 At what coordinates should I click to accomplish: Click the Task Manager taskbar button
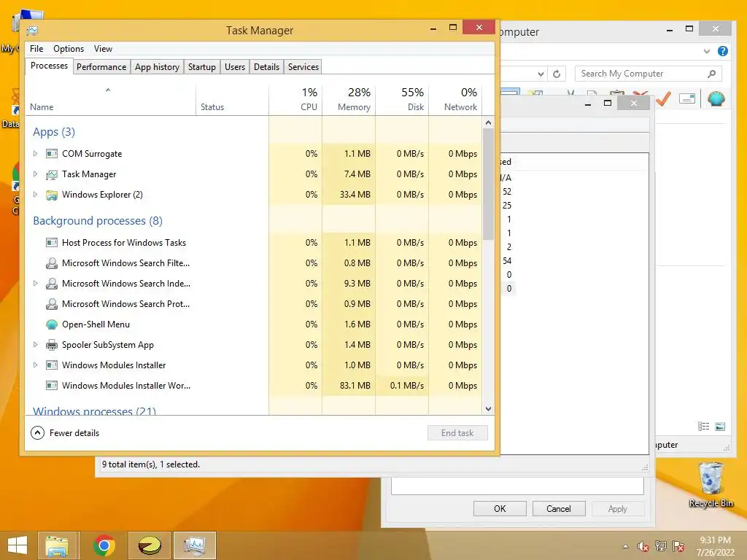pyautogui.click(x=194, y=545)
